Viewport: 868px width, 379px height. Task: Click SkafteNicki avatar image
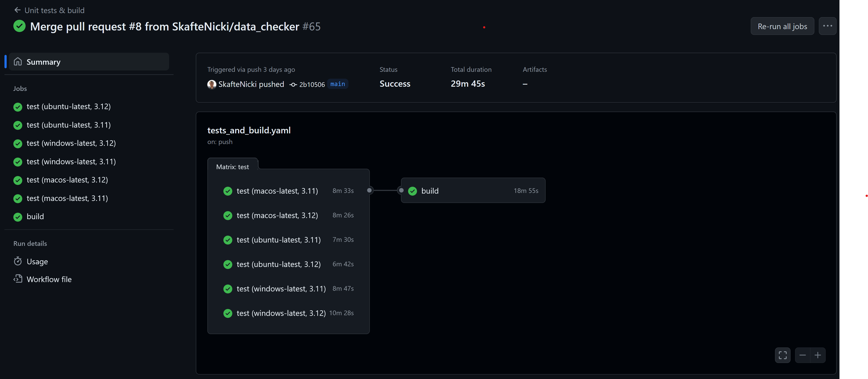(212, 84)
